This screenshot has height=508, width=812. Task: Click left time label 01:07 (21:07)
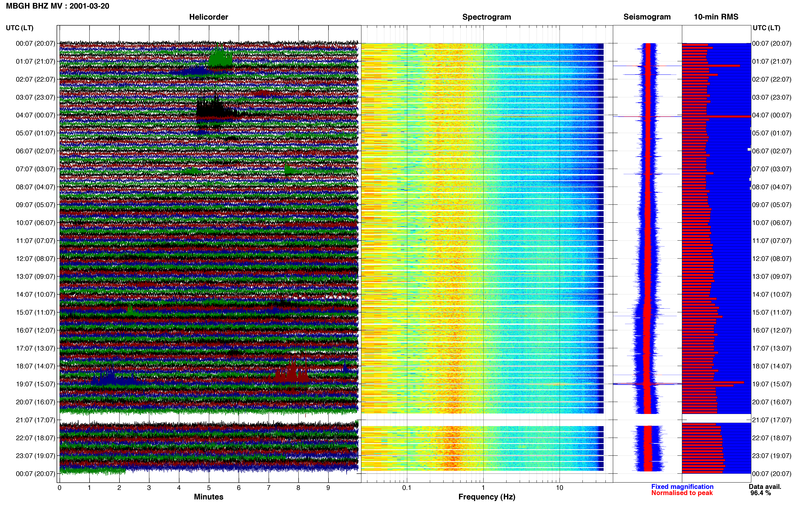pyautogui.click(x=35, y=61)
